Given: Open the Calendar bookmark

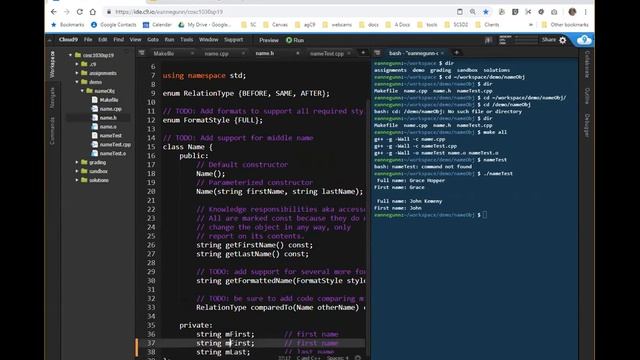Looking at the screenshot, I should pos(157,25).
